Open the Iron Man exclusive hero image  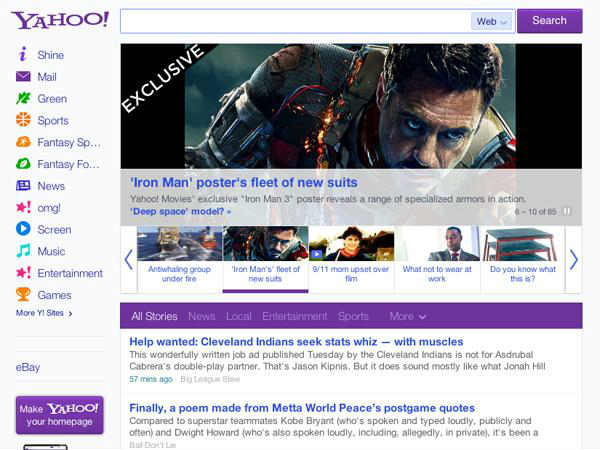(351, 106)
